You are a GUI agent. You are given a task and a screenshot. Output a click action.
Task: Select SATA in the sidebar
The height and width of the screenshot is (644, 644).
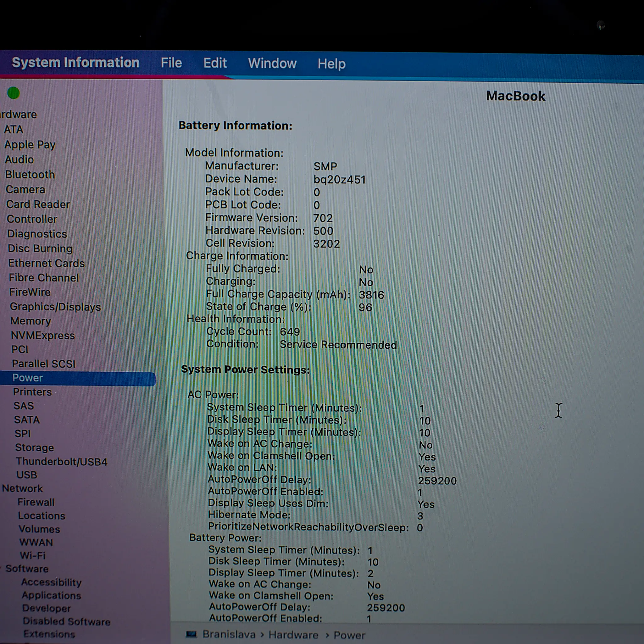click(27, 420)
